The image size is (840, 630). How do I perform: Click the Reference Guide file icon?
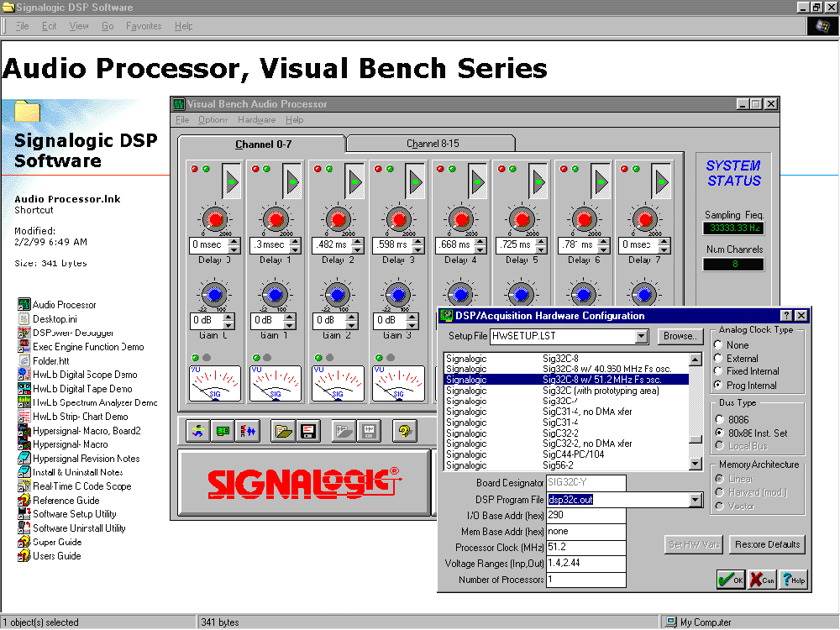24,500
